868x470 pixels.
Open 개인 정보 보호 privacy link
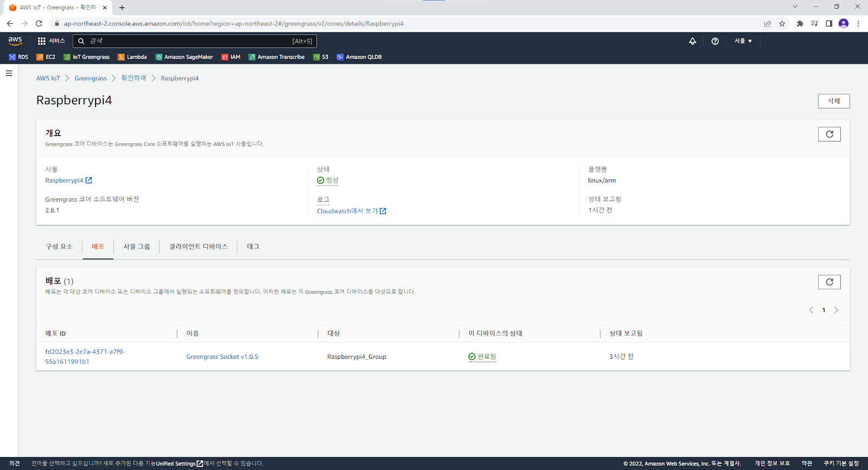(772, 463)
